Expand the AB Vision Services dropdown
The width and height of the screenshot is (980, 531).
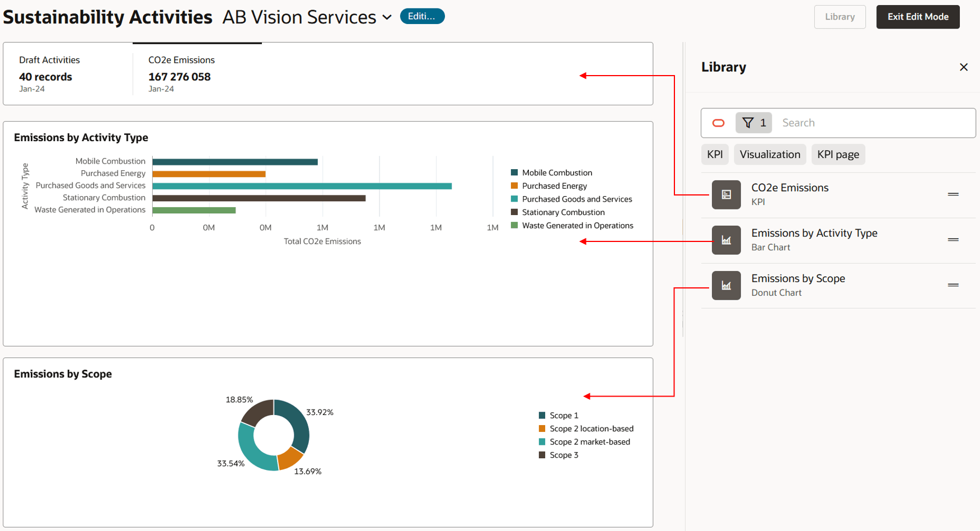coord(387,17)
